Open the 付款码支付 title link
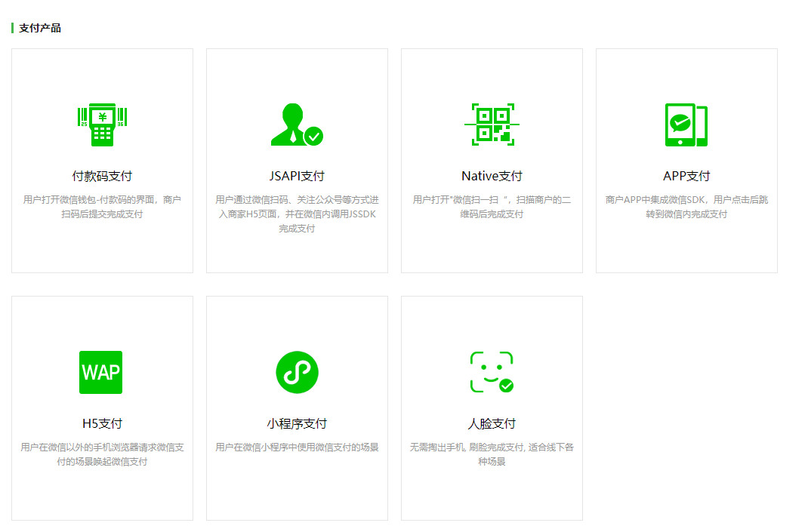Image resolution: width=808 pixels, height=532 pixels. coord(102,176)
